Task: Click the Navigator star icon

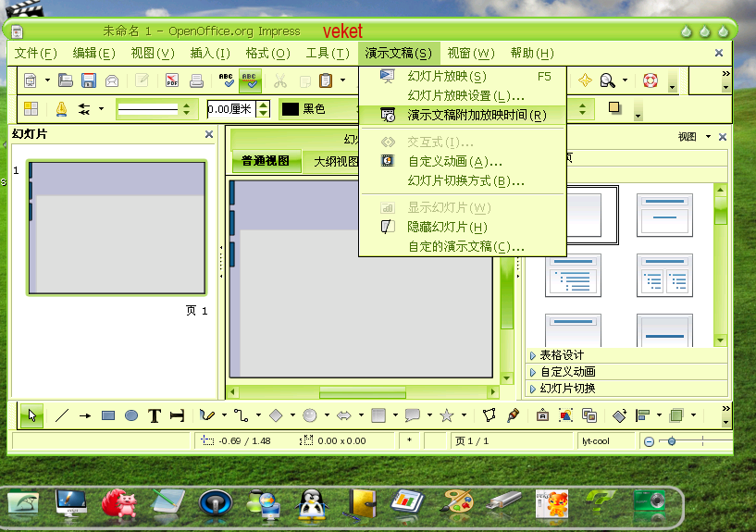Action: pyautogui.click(x=585, y=80)
